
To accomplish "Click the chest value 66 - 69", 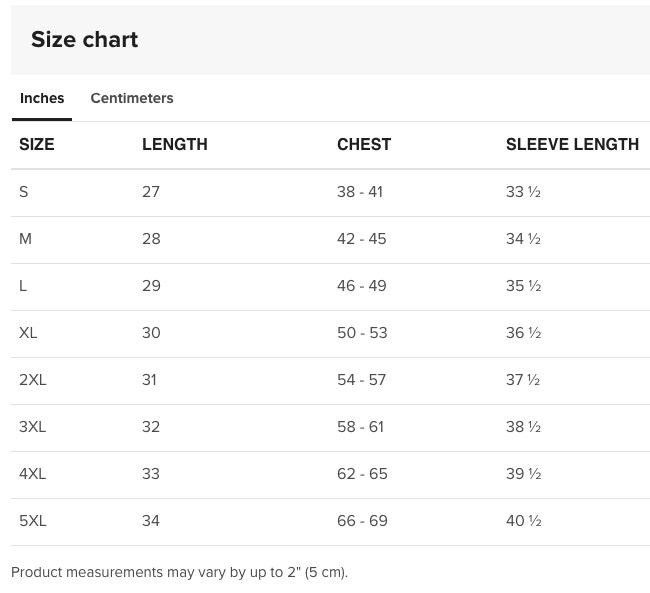I will tap(362, 521).
